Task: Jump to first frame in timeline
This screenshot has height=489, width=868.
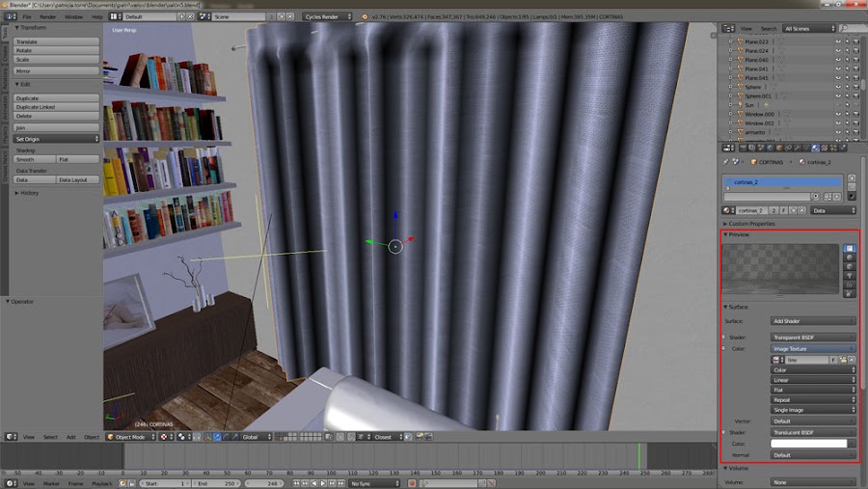Action: [x=297, y=483]
